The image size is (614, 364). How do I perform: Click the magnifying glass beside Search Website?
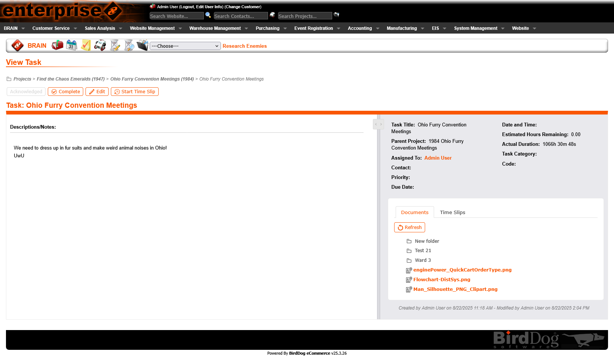(x=208, y=15)
